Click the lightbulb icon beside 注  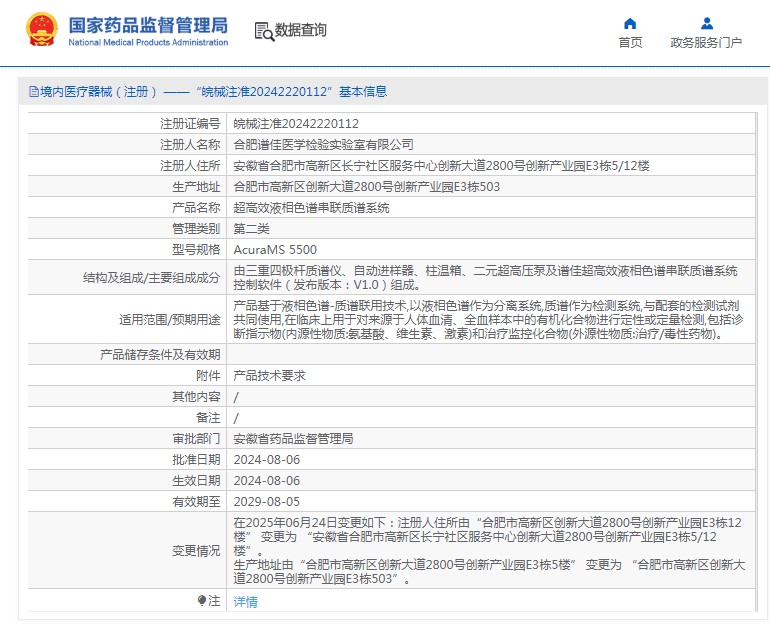(201, 600)
